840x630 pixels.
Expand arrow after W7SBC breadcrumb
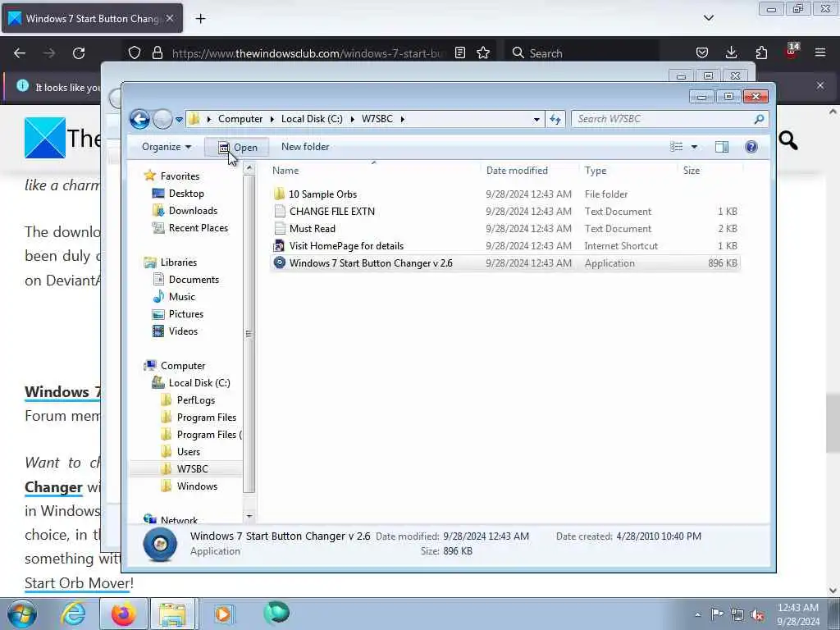point(402,119)
